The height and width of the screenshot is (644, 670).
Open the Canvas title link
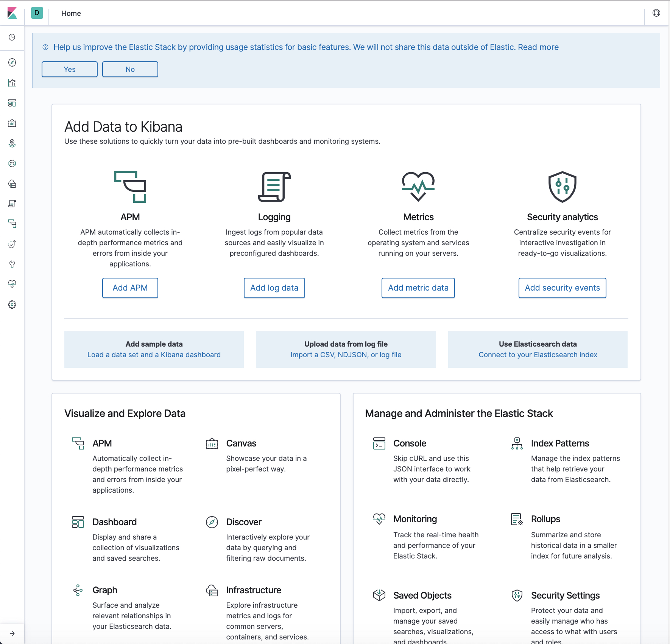pyautogui.click(x=241, y=443)
